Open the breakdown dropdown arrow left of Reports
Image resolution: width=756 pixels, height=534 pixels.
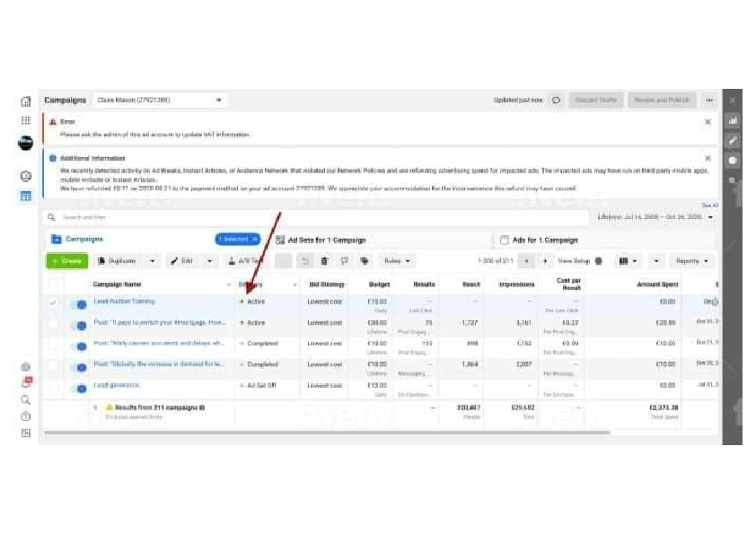656,261
